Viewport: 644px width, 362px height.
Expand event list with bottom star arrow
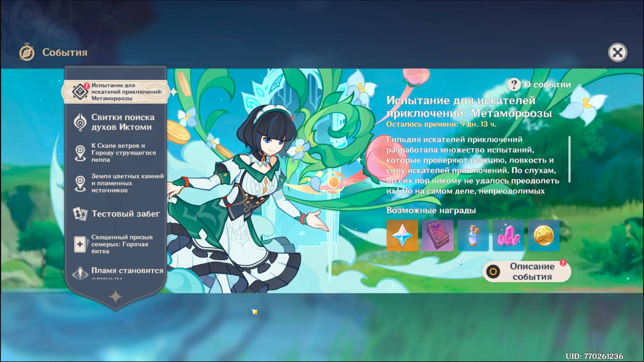click(116, 297)
